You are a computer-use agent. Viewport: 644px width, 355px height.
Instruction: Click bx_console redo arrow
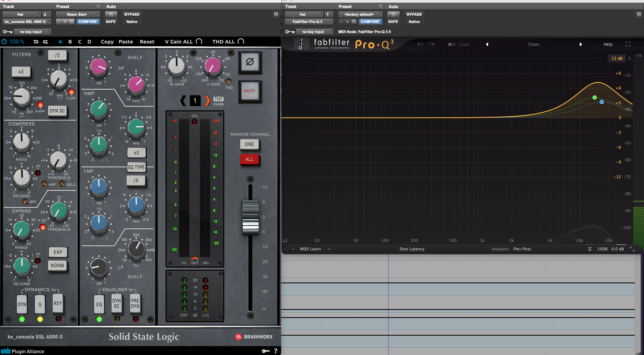click(x=45, y=42)
